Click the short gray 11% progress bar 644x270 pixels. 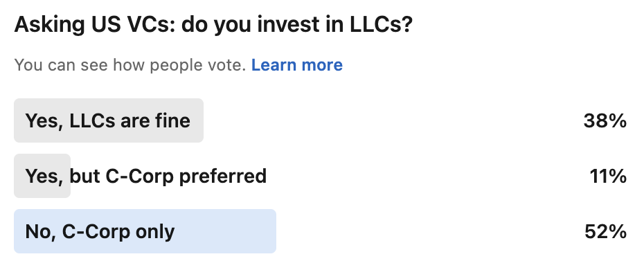click(x=42, y=176)
